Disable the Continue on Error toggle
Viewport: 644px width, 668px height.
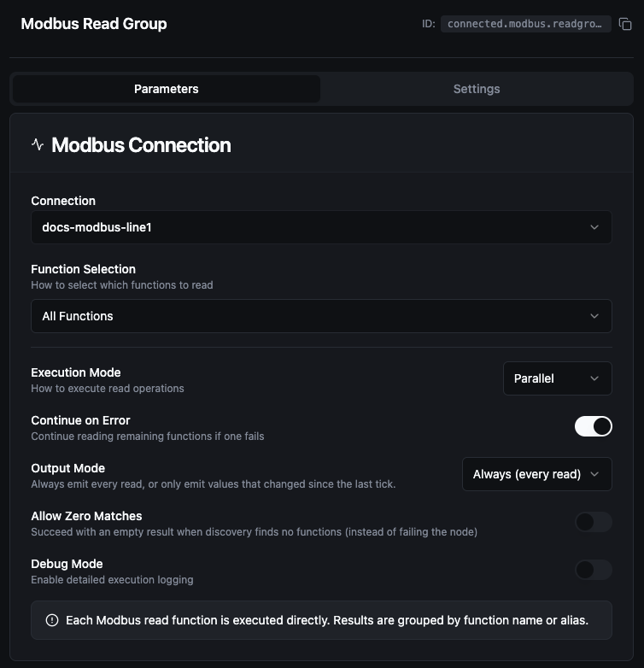[594, 426]
